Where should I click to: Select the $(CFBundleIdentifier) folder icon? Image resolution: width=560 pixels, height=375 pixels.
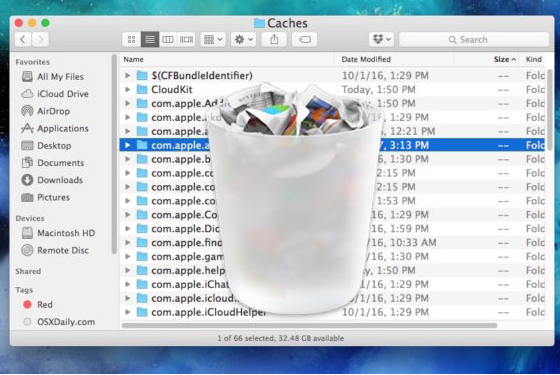(142, 75)
